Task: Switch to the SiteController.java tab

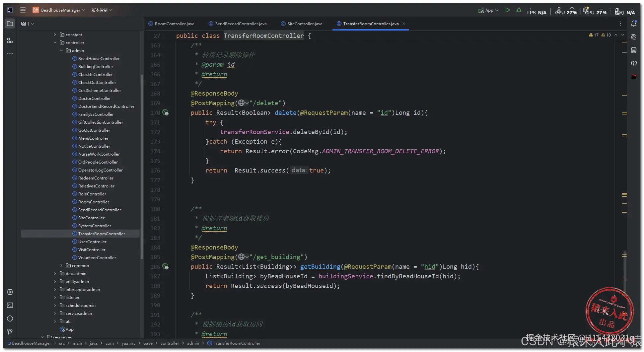Action: pyautogui.click(x=302, y=24)
